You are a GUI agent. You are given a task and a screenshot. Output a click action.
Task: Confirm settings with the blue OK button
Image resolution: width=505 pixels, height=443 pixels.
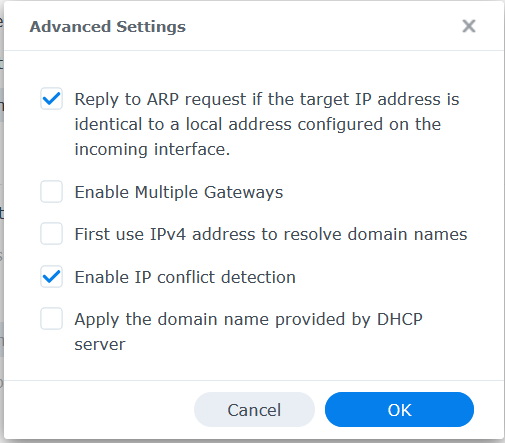399,410
